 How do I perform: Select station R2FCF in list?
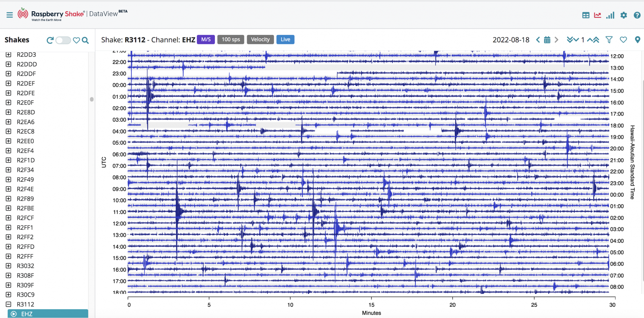[x=25, y=218]
